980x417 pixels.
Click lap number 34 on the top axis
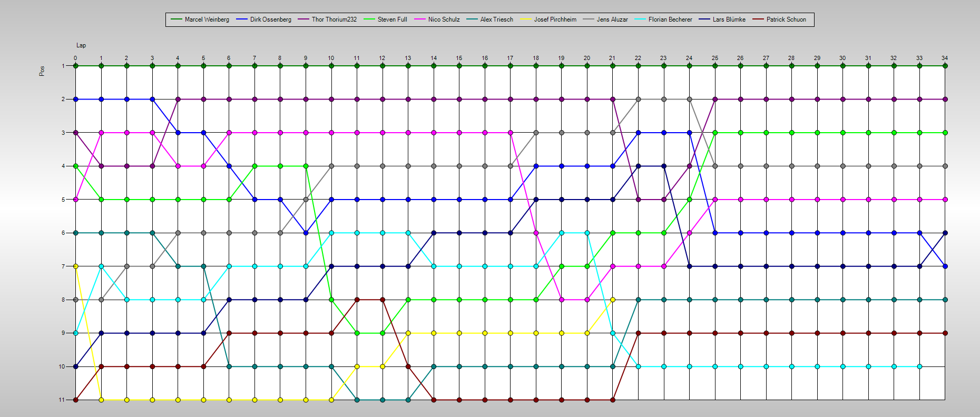pyautogui.click(x=945, y=58)
